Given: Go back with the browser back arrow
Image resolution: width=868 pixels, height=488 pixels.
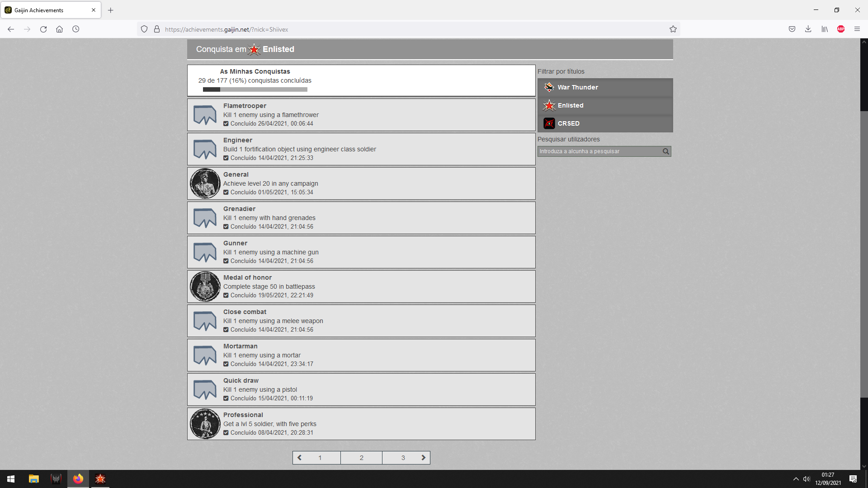Looking at the screenshot, I should pos(11,29).
